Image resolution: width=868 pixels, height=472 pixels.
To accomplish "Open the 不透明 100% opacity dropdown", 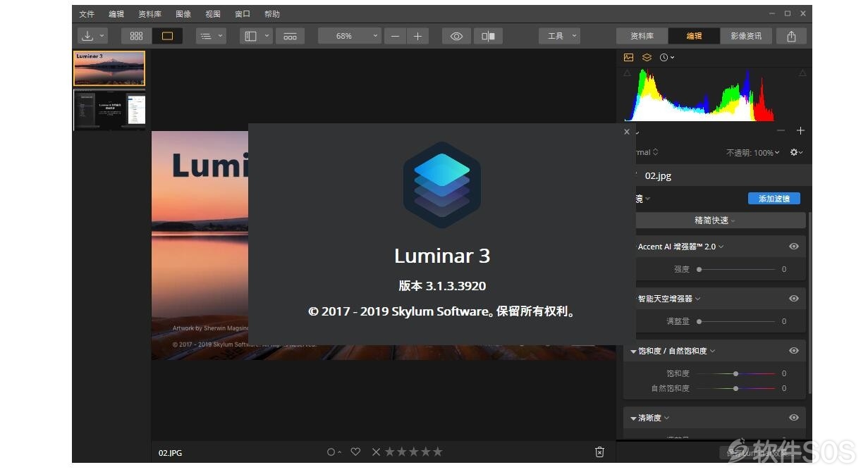I will [x=753, y=153].
